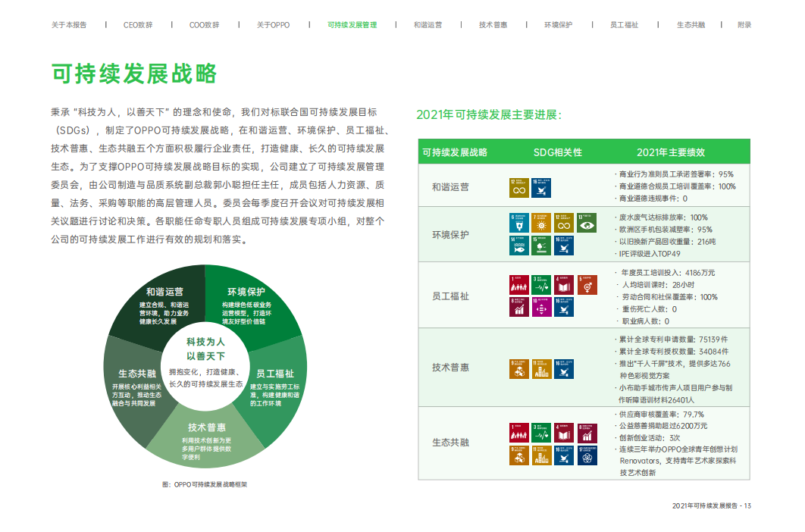Viewport: 805px width, 532px height.
Task: Click SDG 16 dove icon in 员工福祉 row
Action: click(564, 307)
